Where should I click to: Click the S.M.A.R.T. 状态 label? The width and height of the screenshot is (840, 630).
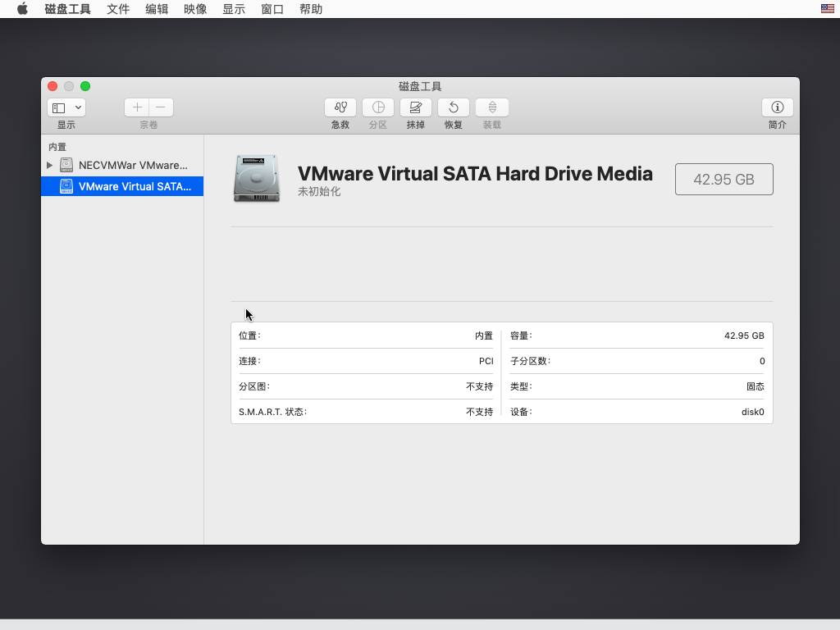272,412
